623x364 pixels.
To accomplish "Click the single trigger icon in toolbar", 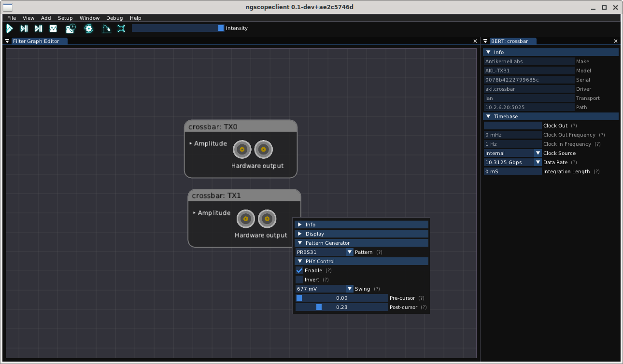I will pos(24,28).
